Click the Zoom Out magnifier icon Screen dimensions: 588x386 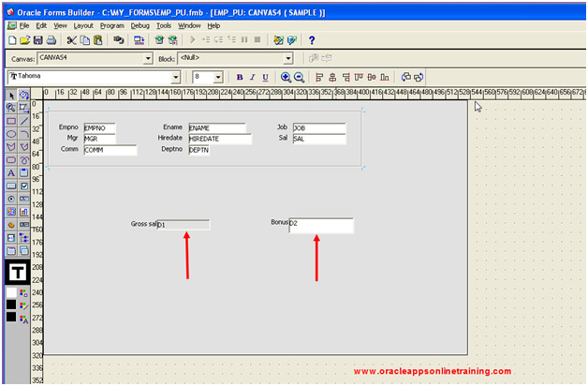[299, 77]
